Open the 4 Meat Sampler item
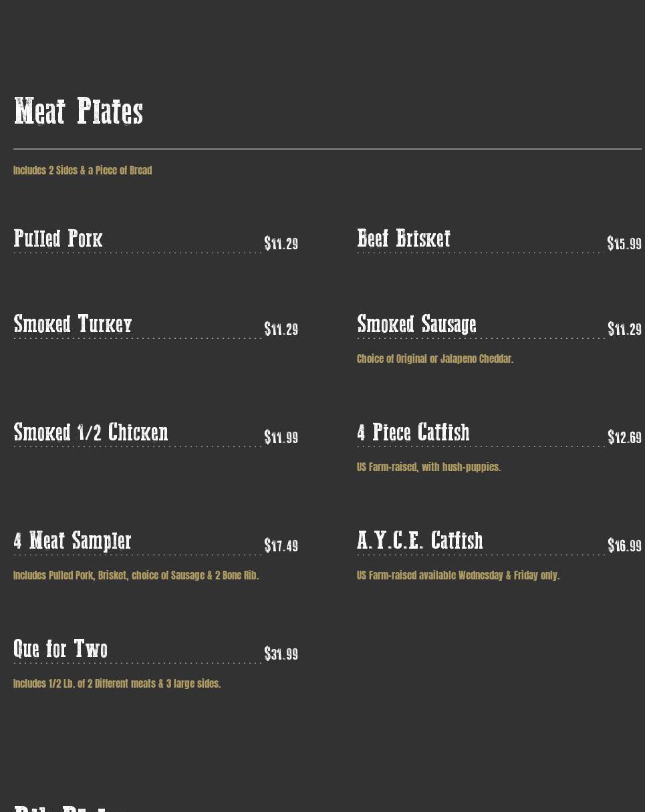Screen dimensions: 645x812 (72, 541)
